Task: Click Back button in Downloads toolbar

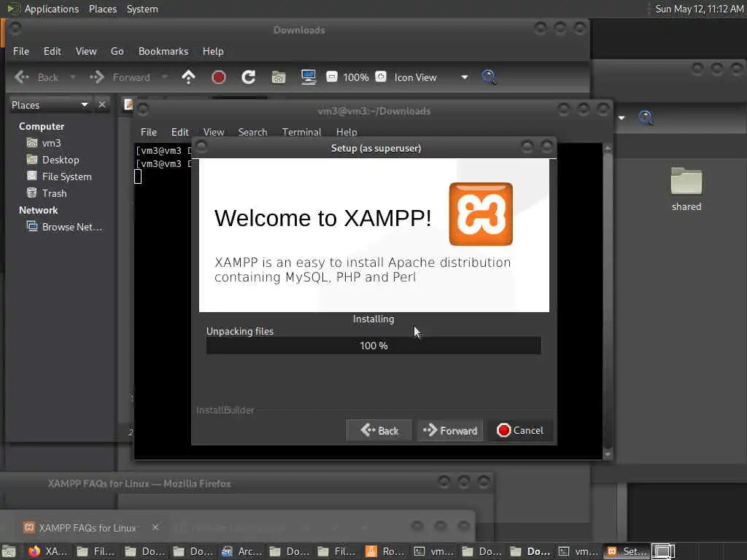Action: pyautogui.click(x=36, y=77)
